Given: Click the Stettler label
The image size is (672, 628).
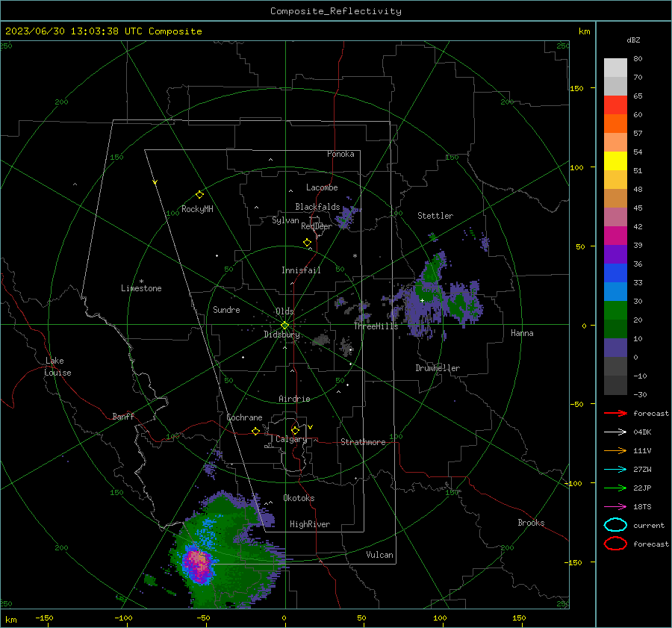Looking at the screenshot, I should (x=435, y=216).
